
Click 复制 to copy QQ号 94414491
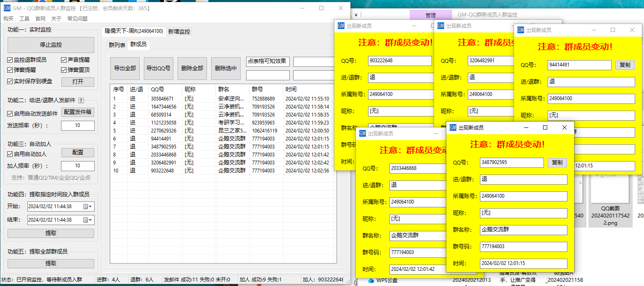[625, 65]
